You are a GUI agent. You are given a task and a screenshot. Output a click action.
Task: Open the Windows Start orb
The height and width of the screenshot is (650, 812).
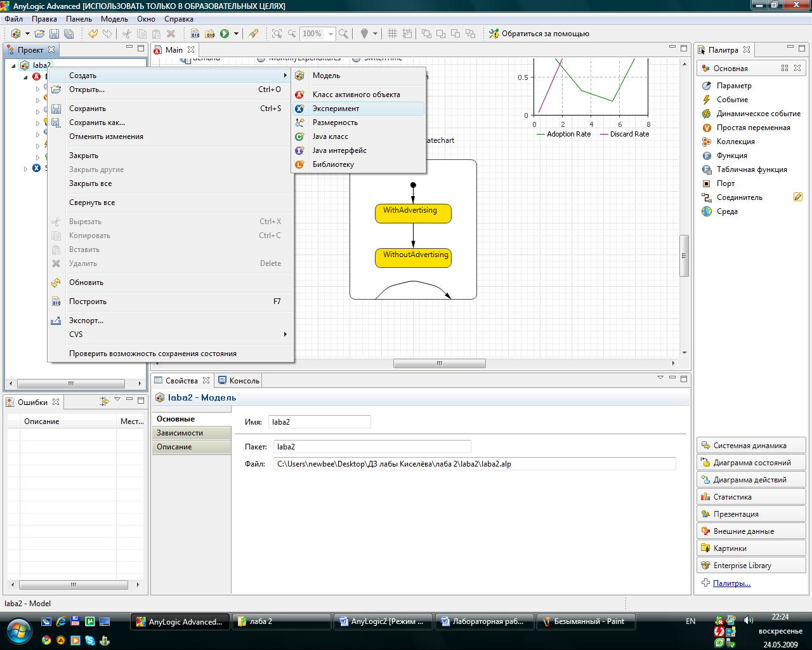click(x=18, y=631)
